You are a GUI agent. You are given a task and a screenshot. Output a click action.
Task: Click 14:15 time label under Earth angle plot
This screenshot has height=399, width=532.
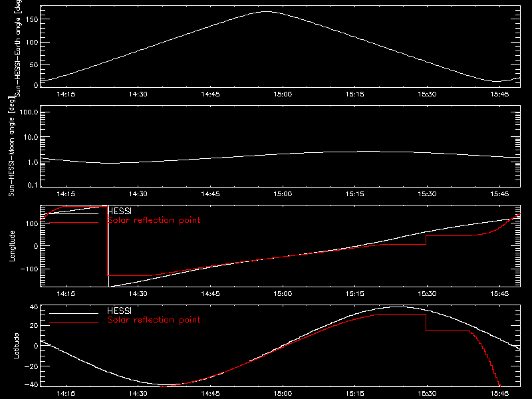coord(66,94)
